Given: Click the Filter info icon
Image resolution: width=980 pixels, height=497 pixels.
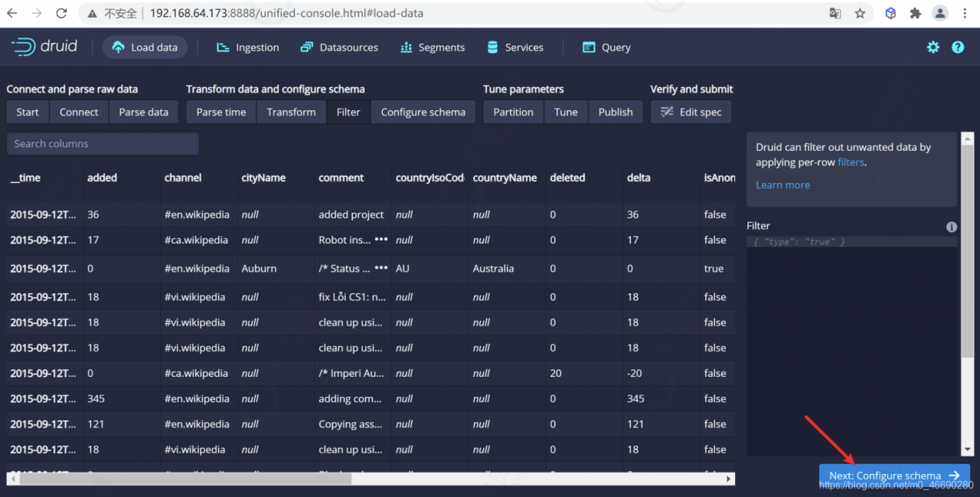Looking at the screenshot, I should (952, 227).
